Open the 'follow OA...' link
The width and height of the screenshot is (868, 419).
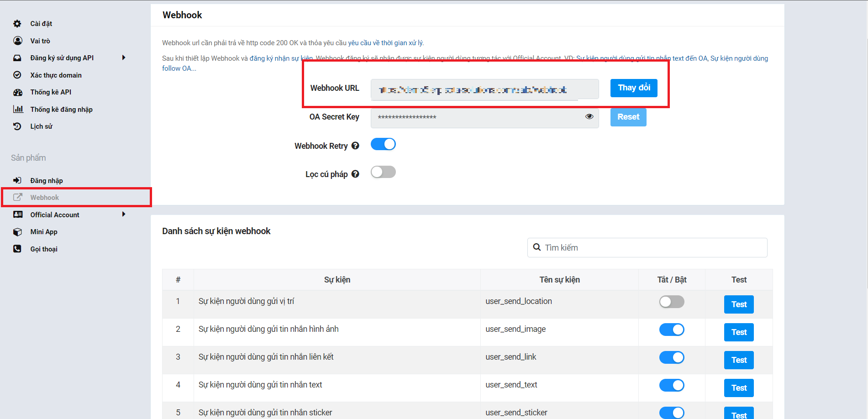click(x=179, y=68)
